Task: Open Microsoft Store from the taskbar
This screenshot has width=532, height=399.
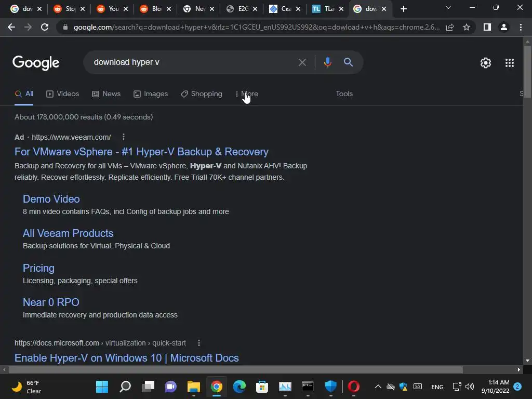Action: [x=262, y=387]
